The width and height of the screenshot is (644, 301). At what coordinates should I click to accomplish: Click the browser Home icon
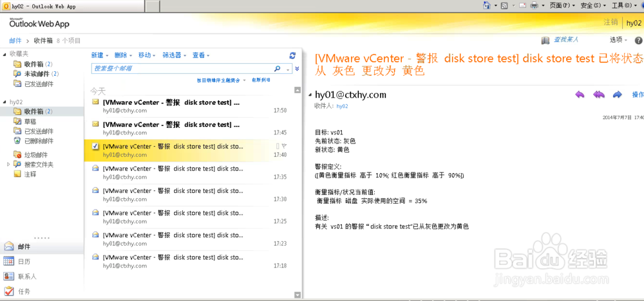click(487, 5)
